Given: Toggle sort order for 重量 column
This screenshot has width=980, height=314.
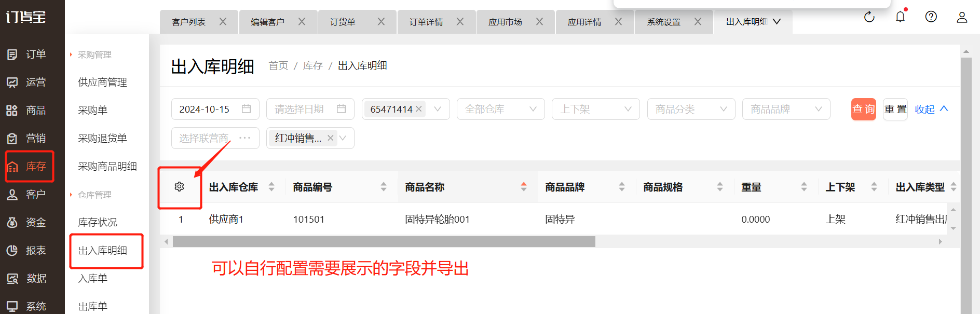Looking at the screenshot, I should [x=804, y=187].
